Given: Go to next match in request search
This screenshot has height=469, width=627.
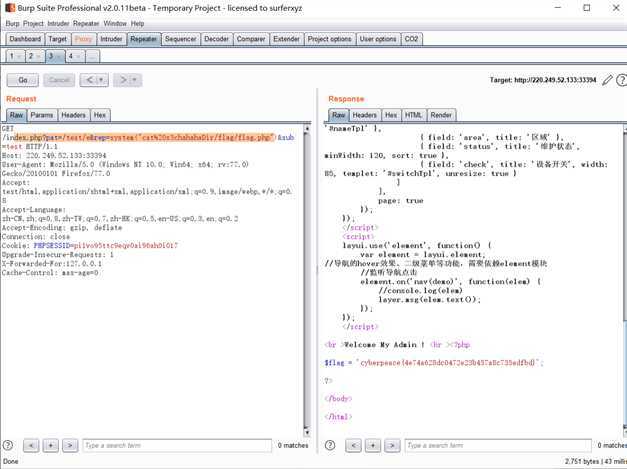Looking at the screenshot, I should tap(70, 445).
